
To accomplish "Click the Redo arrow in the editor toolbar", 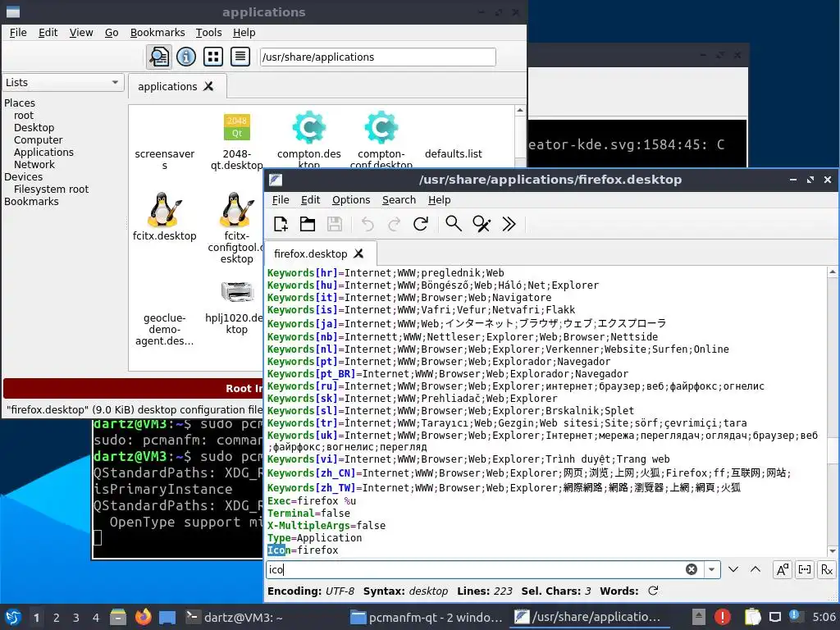I will pos(395,224).
